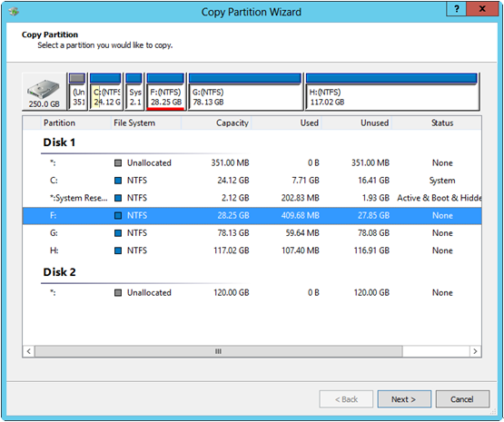Select the unallocated 351 block in disk map
The width and height of the screenshot is (504, 422).
[77, 92]
